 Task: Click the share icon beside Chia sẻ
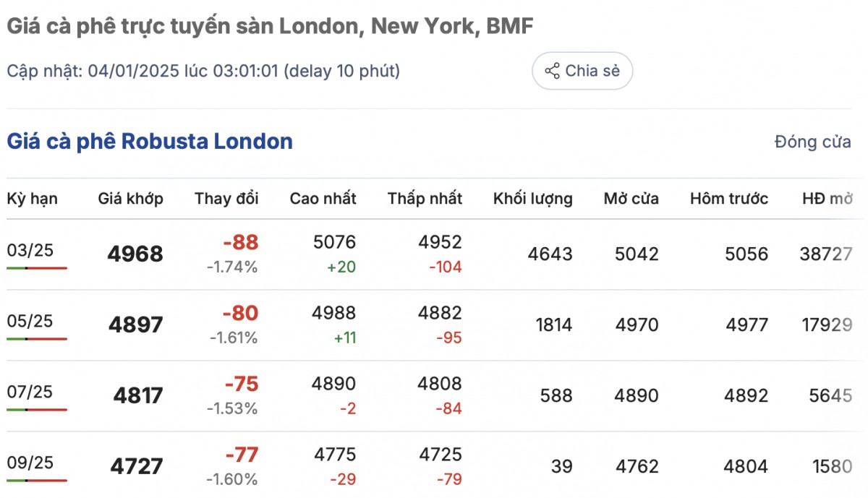tap(552, 71)
